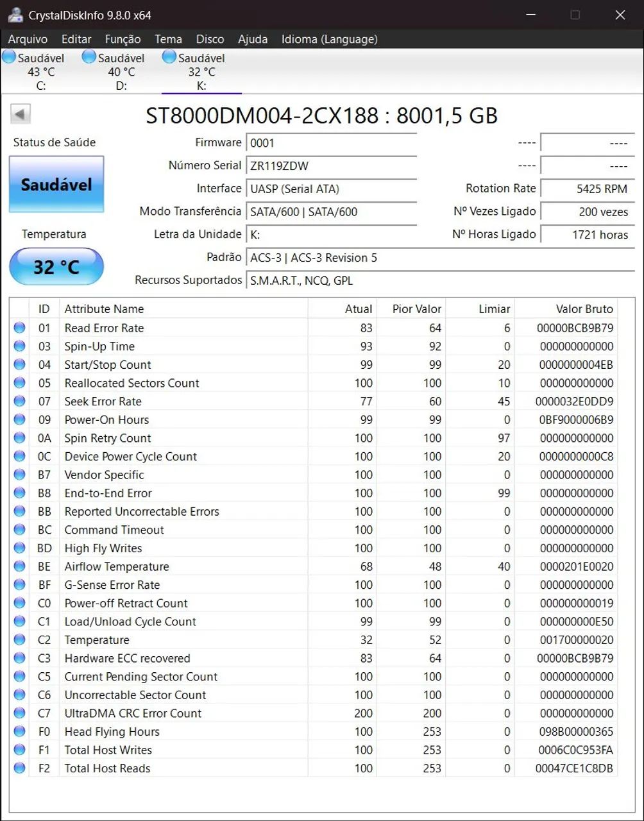Open the Função menu
The image size is (644, 821).
[123, 39]
